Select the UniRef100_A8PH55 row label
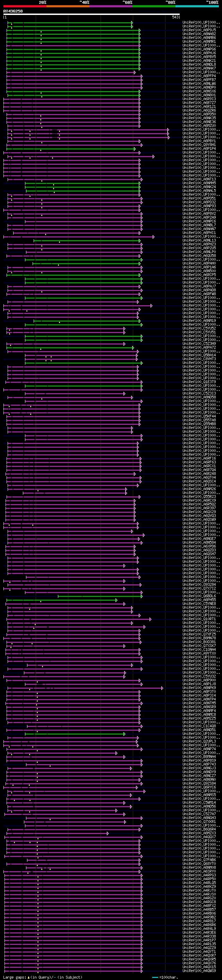Viewport: 222px width, 980px height. point(199,600)
